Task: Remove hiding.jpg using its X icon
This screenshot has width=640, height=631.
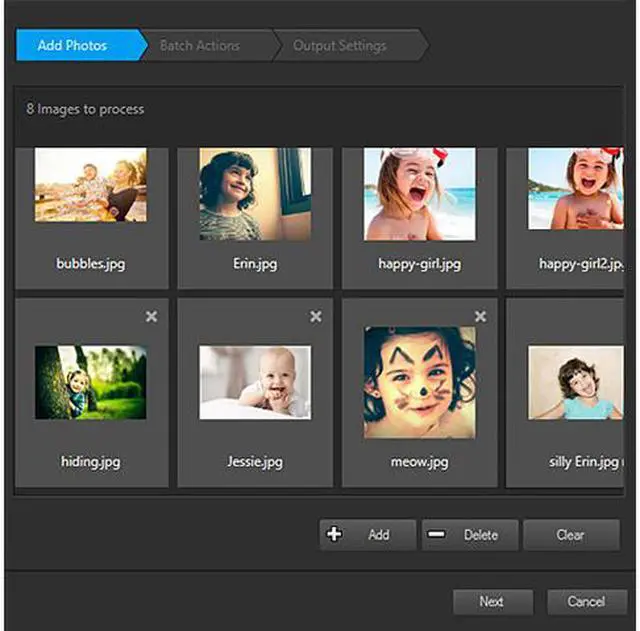Action: [151, 316]
